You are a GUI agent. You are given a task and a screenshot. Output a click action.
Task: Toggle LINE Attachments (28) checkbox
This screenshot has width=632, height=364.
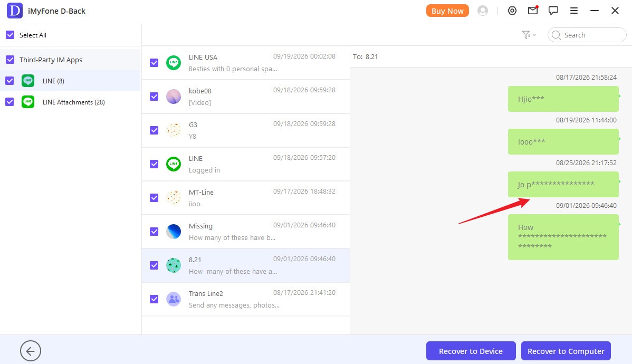coord(9,102)
